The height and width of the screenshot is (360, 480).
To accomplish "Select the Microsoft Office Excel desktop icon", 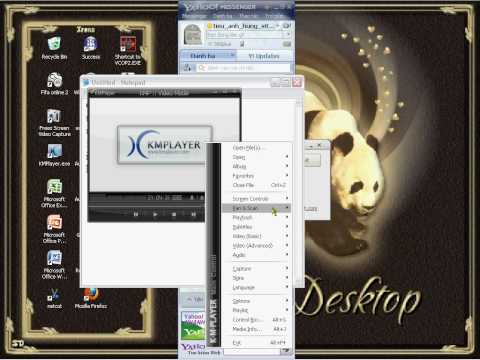I will (54, 193).
